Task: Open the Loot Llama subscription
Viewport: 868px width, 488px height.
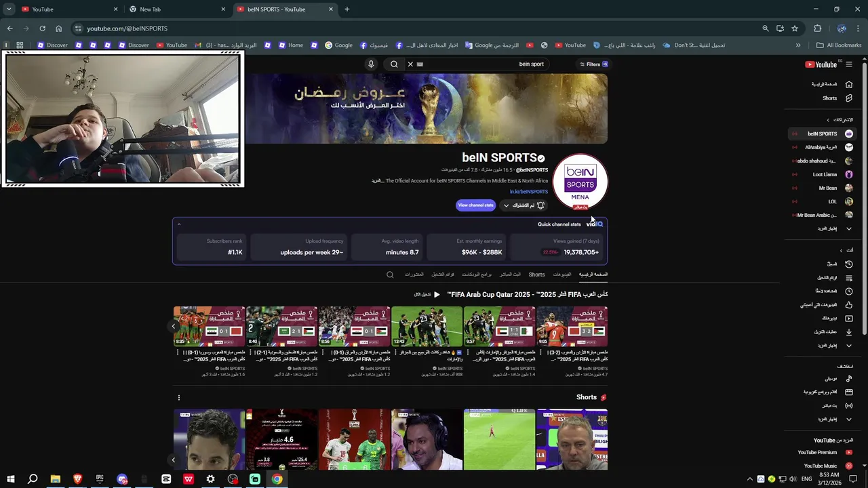Action: (x=823, y=174)
